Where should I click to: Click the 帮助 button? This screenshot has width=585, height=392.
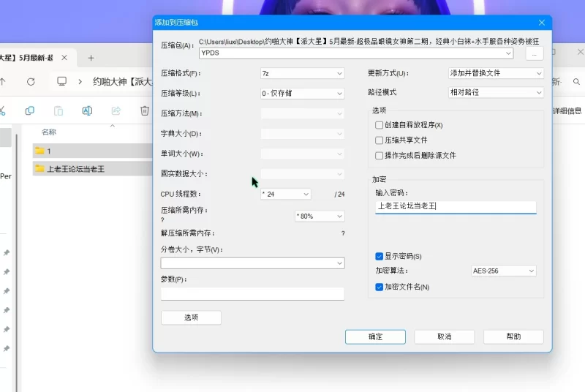[x=513, y=336]
